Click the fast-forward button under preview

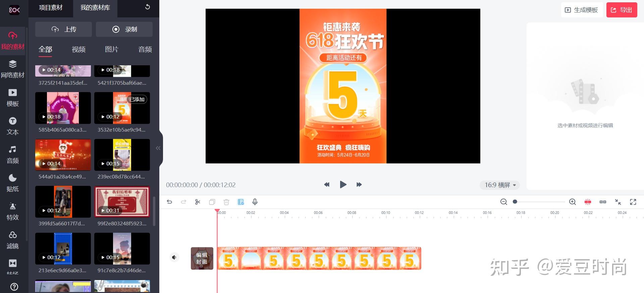(359, 185)
